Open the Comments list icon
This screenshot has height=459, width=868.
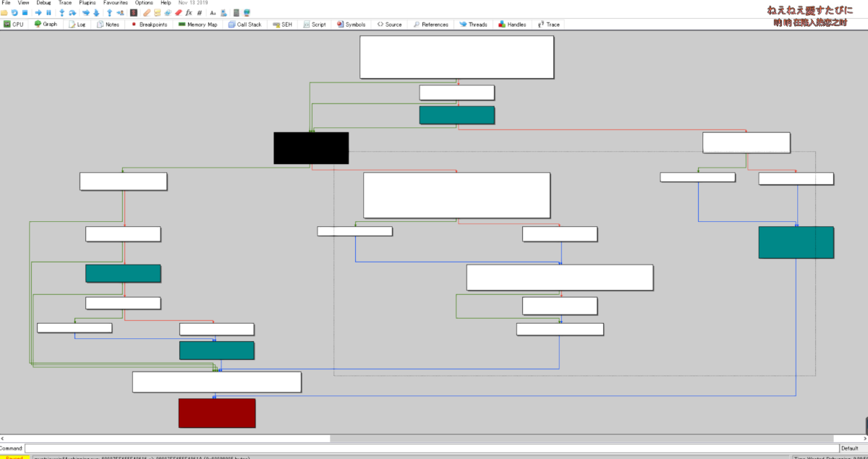click(x=157, y=12)
